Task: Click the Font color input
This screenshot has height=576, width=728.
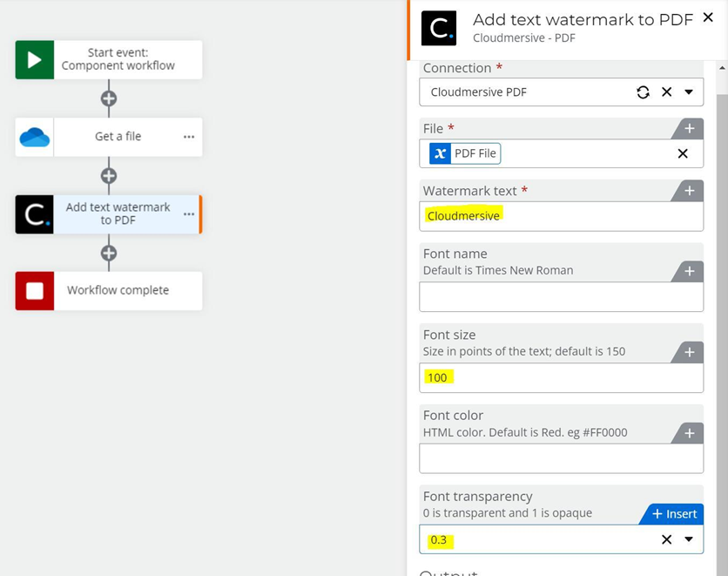Action: (x=562, y=458)
